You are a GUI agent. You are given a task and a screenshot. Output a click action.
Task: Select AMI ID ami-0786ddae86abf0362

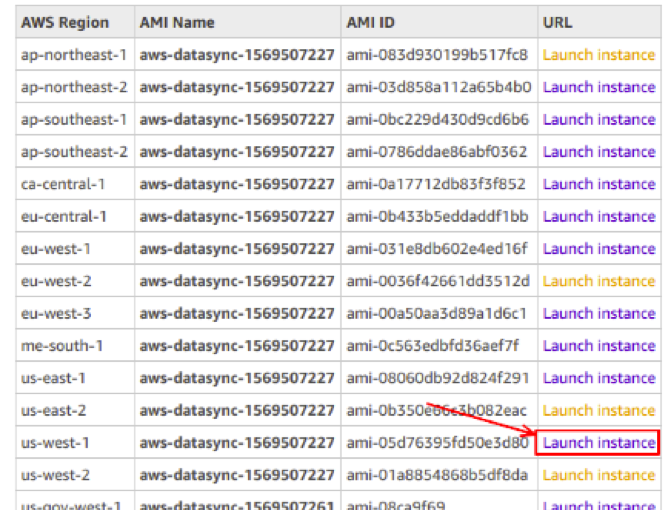tap(437, 152)
